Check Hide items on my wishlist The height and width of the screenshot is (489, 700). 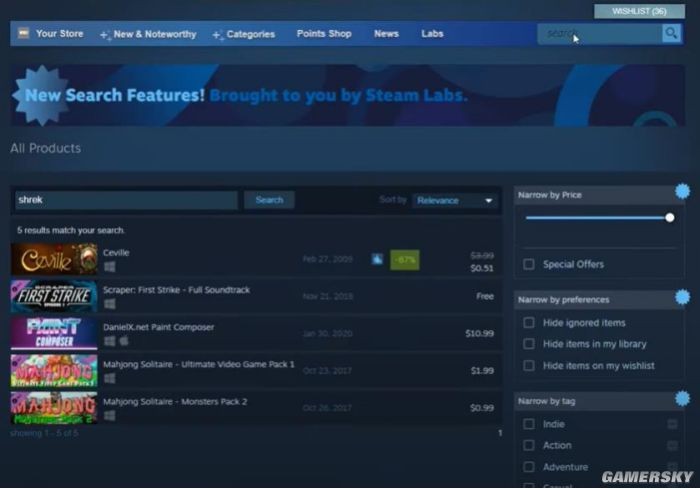pos(529,366)
